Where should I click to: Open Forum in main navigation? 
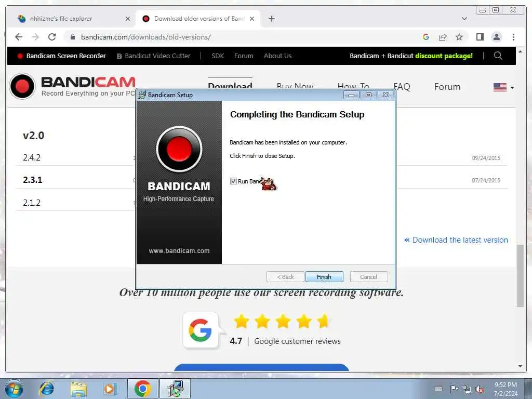point(447,87)
